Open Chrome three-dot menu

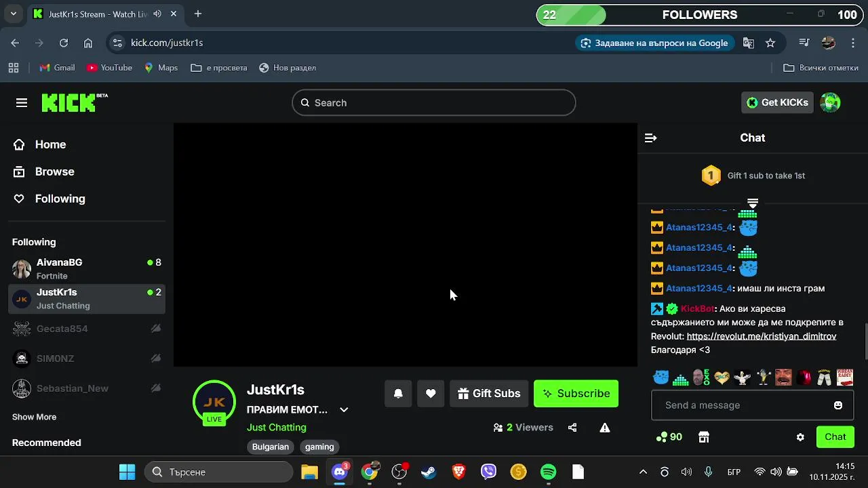point(853,43)
